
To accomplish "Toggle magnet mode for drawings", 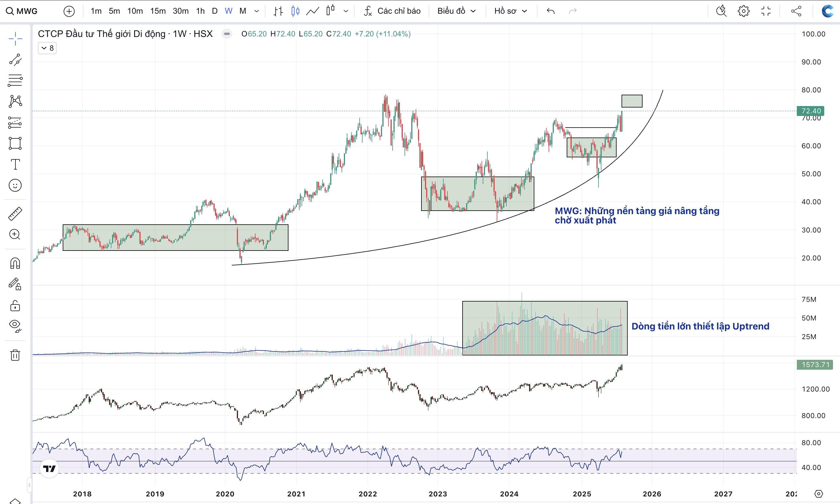I will tap(15, 263).
